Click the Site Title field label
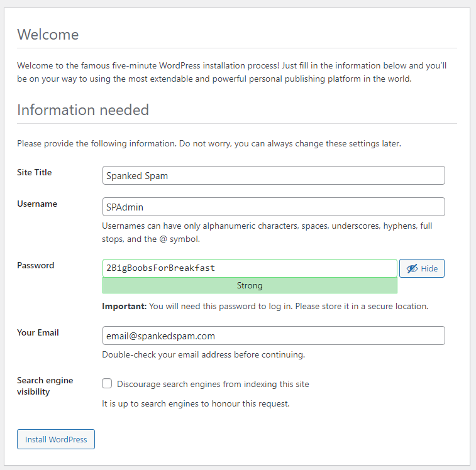 click(35, 172)
